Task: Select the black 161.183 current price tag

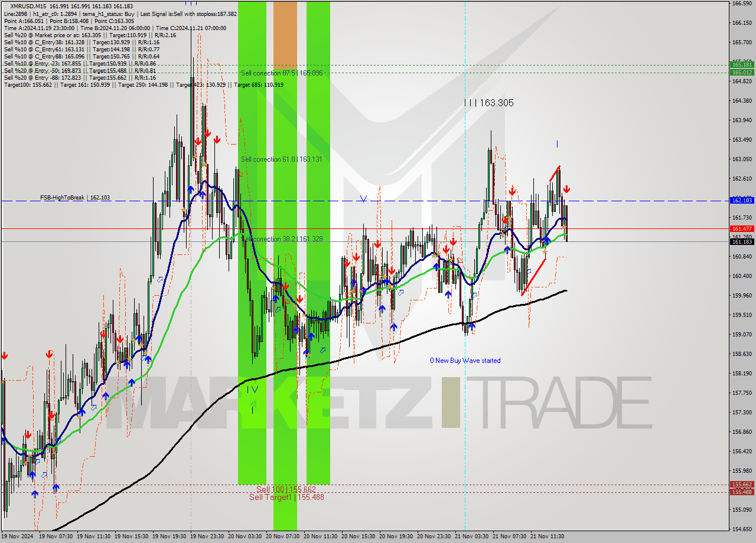Action: tap(742, 241)
